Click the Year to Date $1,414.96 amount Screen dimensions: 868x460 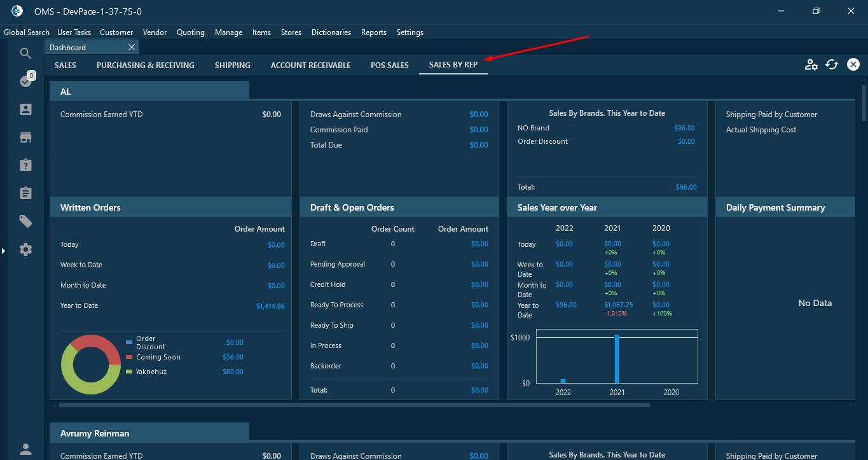tap(270, 306)
